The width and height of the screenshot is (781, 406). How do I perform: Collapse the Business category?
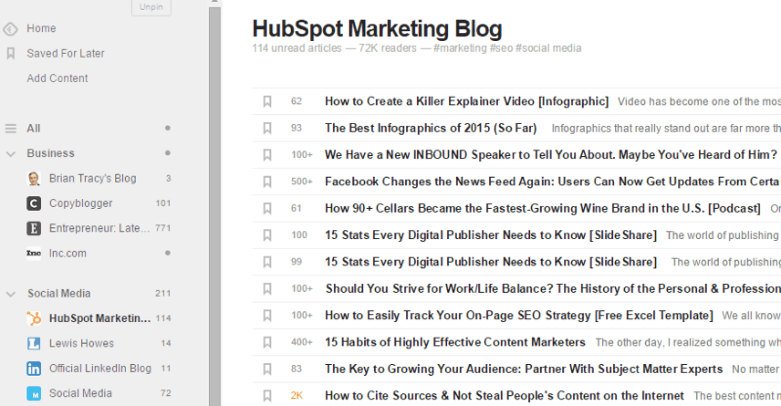coord(10,154)
